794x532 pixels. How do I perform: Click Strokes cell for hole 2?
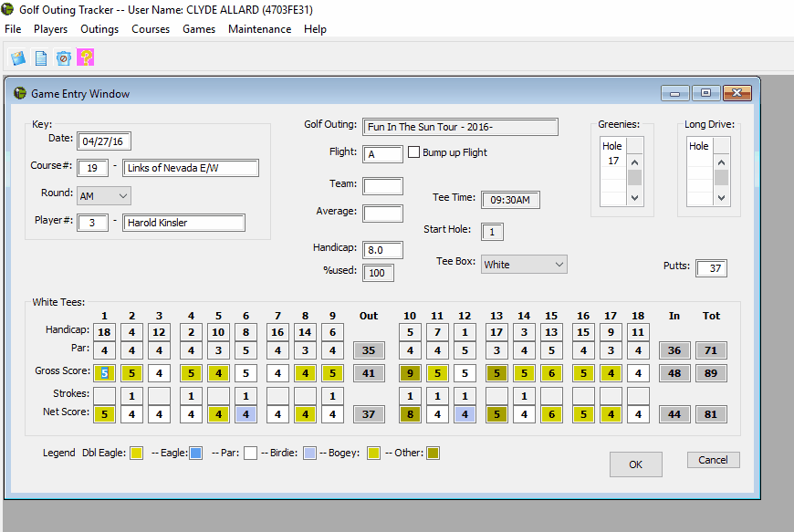click(131, 396)
